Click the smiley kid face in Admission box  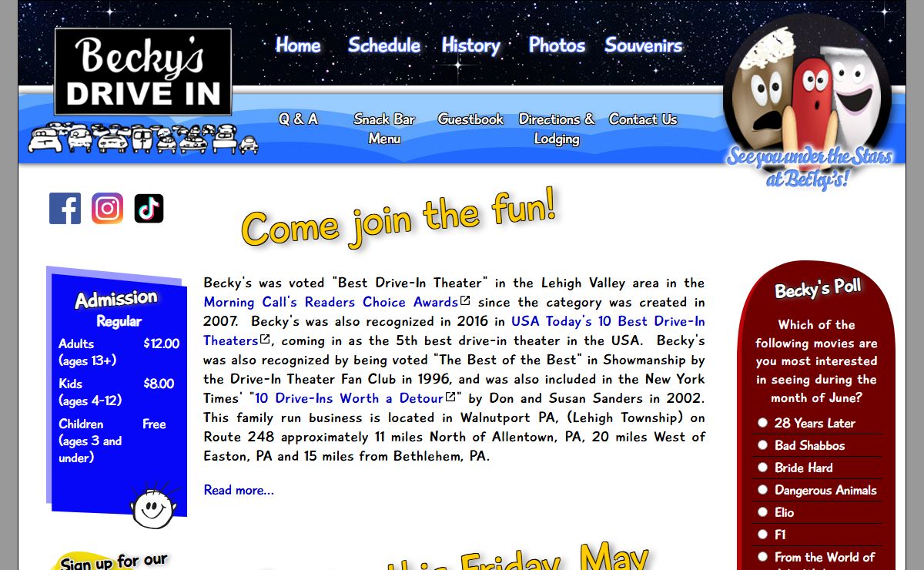click(x=153, y=506)
